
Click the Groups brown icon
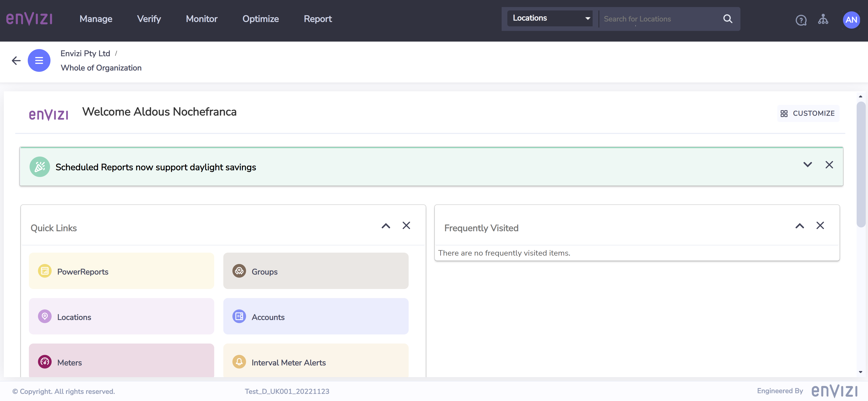click(x=239, y=271)
